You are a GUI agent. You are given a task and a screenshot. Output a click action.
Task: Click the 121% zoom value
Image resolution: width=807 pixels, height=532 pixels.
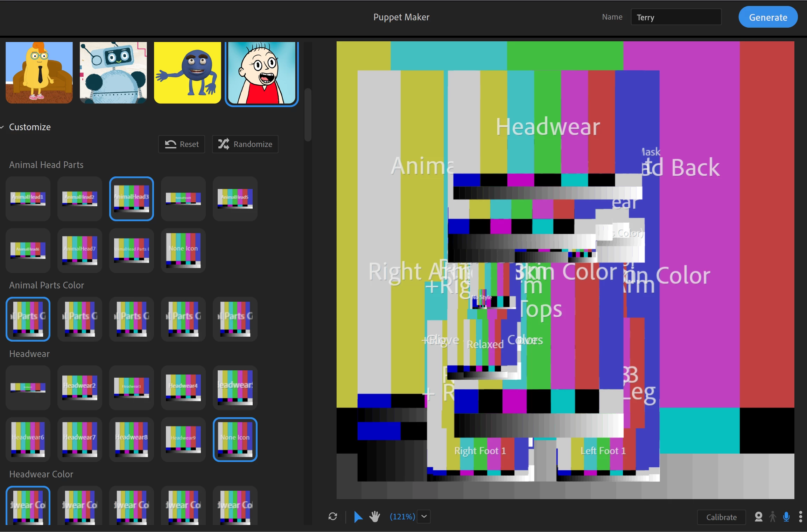click(402, 517)
